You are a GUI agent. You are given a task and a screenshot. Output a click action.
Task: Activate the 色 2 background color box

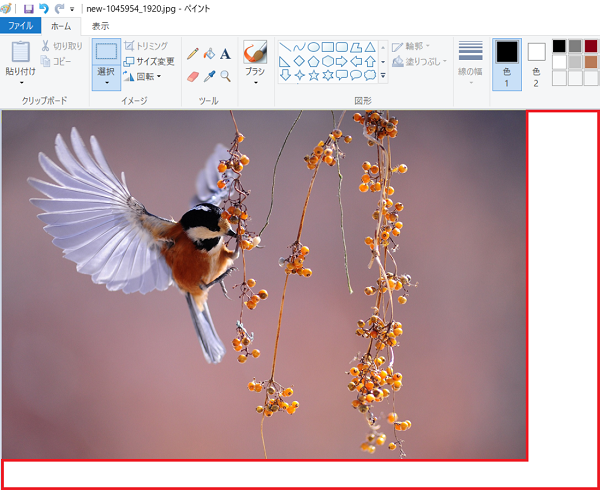536,64
